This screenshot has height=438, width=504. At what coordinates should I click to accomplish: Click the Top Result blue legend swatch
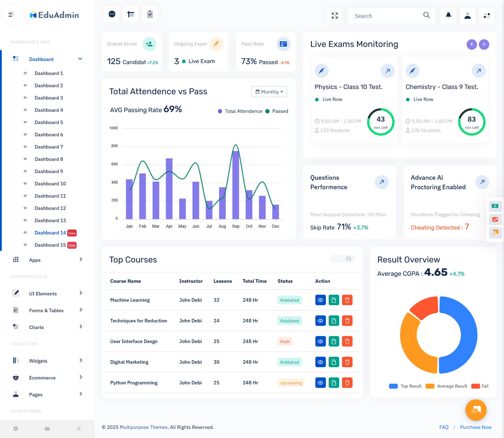coord(393,386)
